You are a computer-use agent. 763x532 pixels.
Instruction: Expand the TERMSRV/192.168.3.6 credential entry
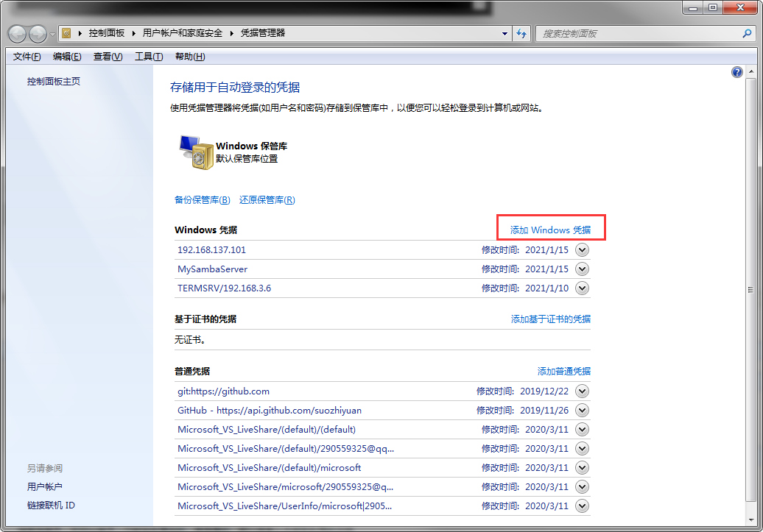[x=582, y=288]
